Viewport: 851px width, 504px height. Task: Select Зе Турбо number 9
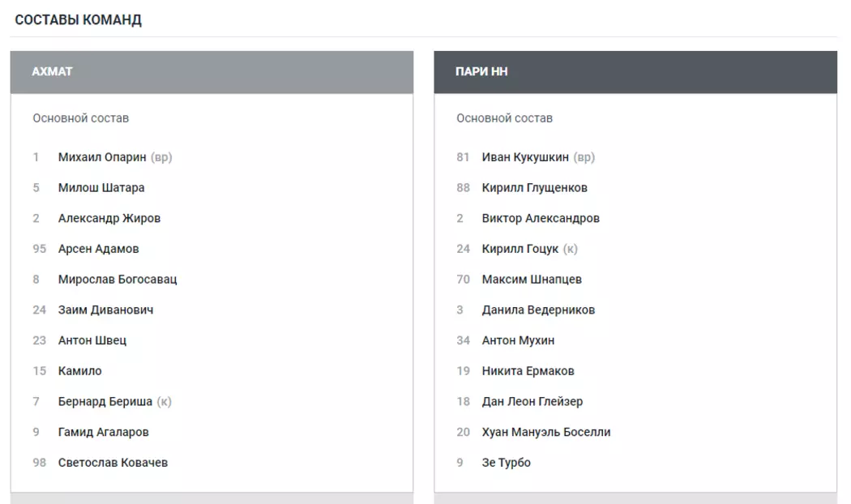tap(507, 463)
